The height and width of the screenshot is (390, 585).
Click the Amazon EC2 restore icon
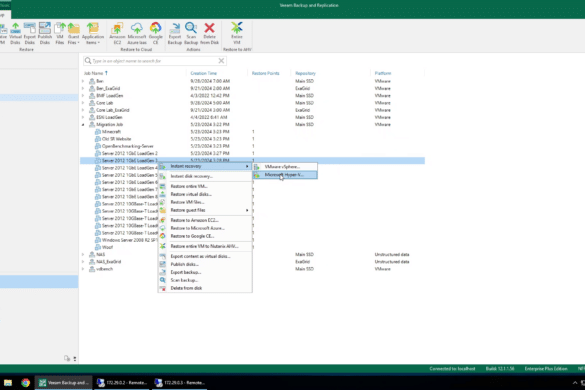117,33
